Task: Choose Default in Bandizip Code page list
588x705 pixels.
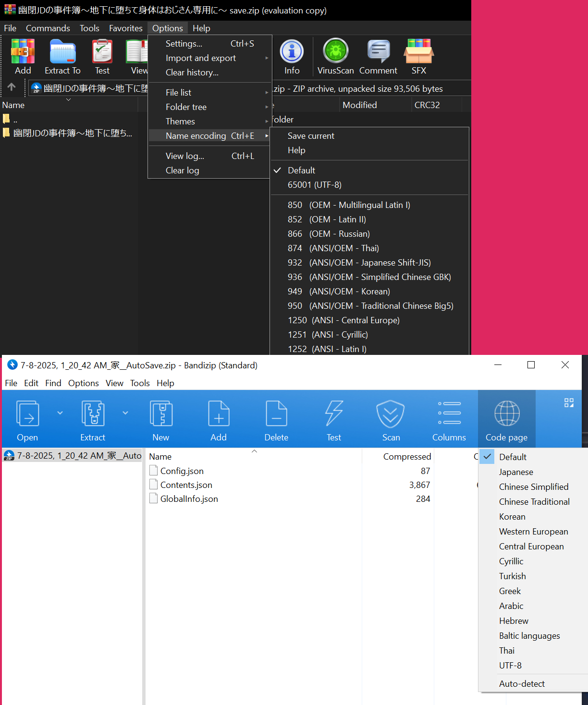Action: [533, 457]
